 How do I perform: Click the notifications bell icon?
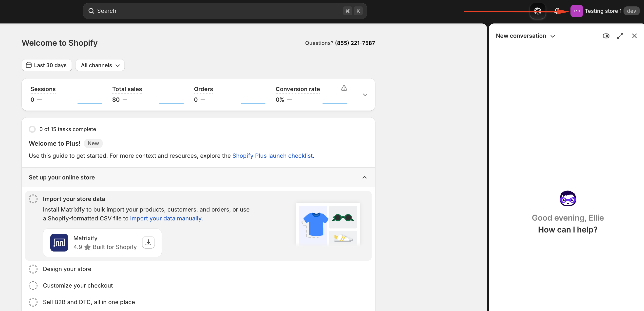[557, 11]
